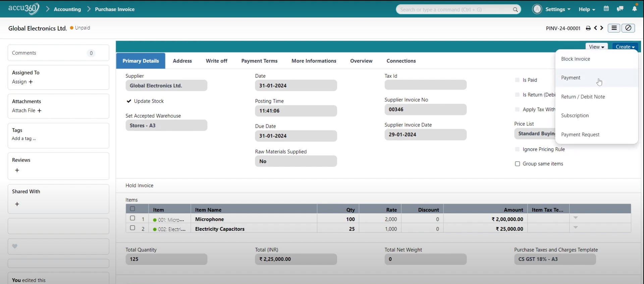644x284 pixels.
Task: Click the accu360 logo
Action: (x=24, y=9)
